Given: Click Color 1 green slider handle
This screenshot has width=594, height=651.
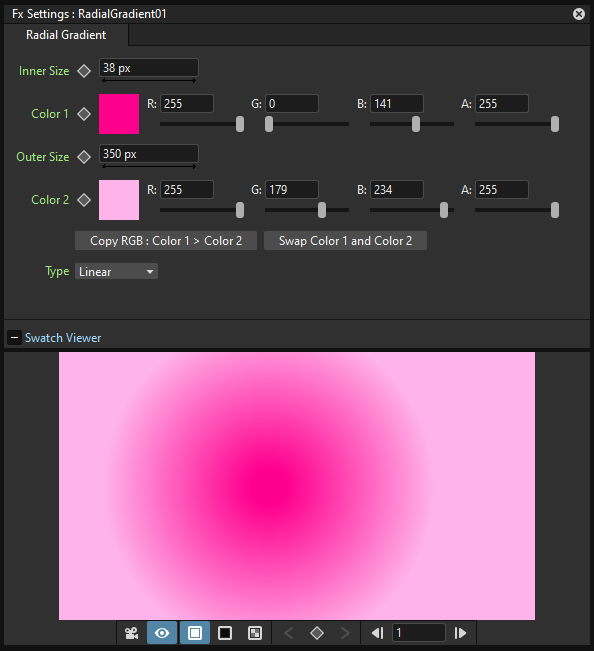Looking at the screenshot, I should [269, 124].
